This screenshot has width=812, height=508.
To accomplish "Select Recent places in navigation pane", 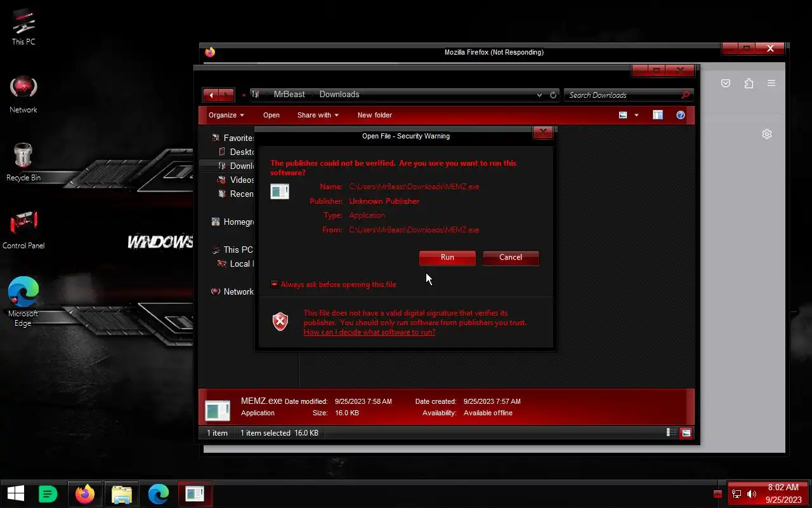I will point(236,194).
